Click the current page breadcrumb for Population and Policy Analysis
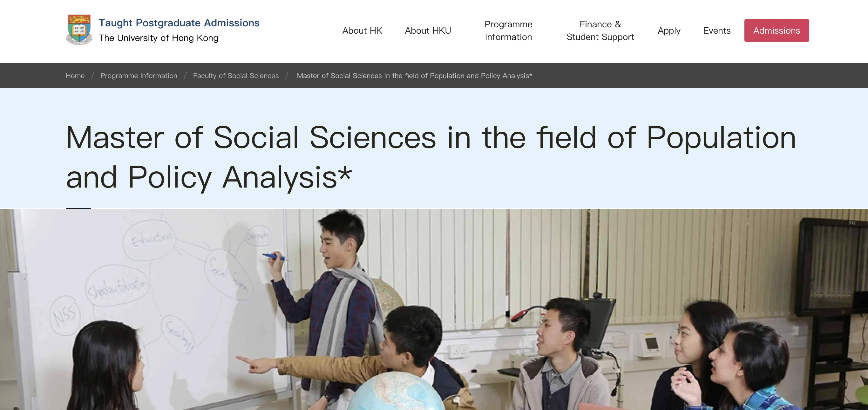This screenshot has height=410, width=868. 414,76
